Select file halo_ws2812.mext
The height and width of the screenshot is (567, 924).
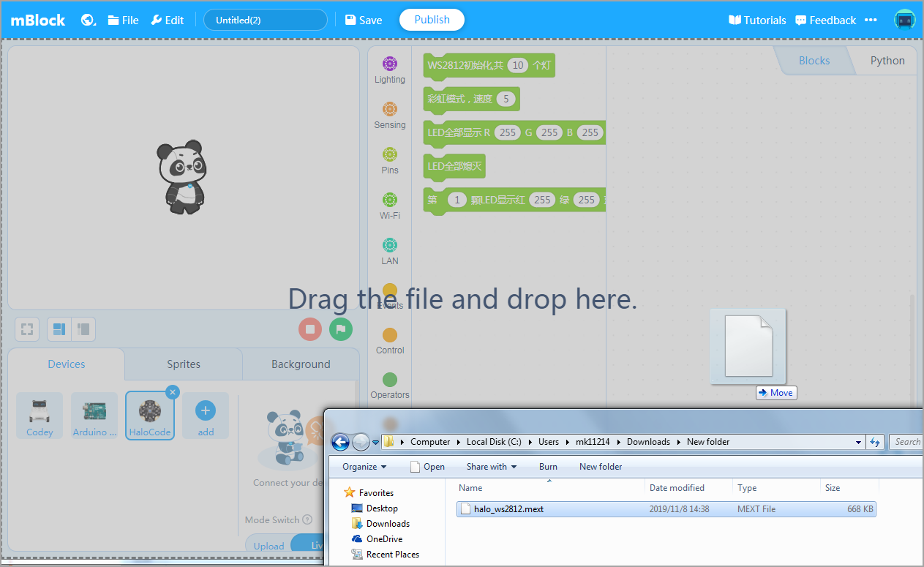pyautogui.click(x=666, y=509)
